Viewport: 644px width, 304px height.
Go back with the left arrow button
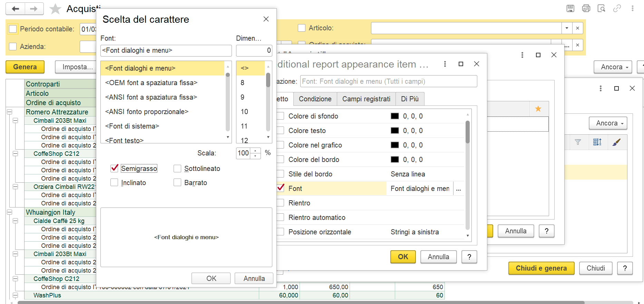tap(16, 9)
